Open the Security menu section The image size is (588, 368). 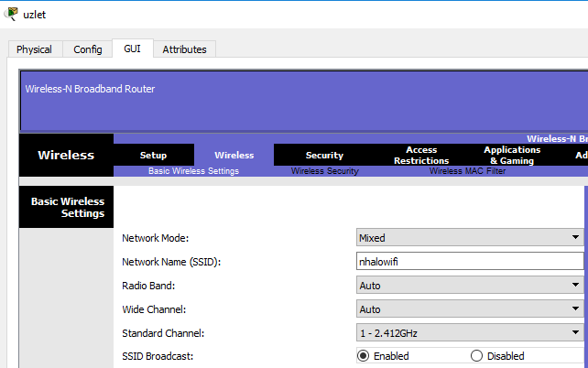324,155
